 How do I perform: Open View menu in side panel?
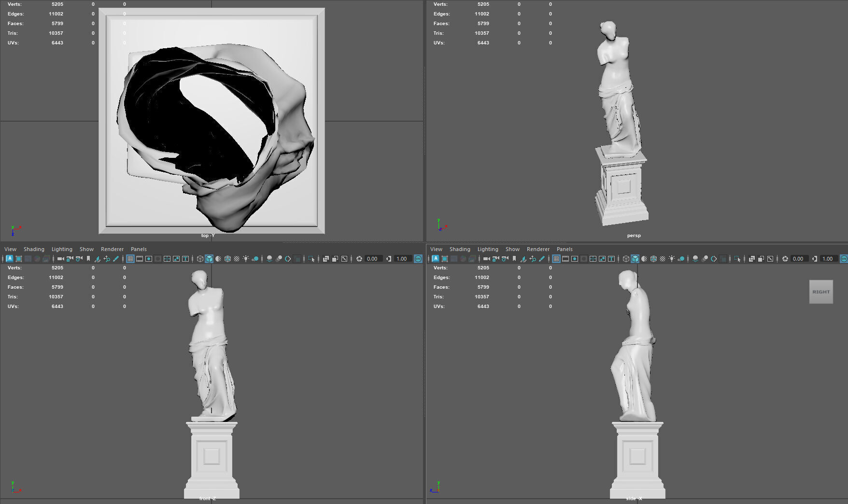436,249
